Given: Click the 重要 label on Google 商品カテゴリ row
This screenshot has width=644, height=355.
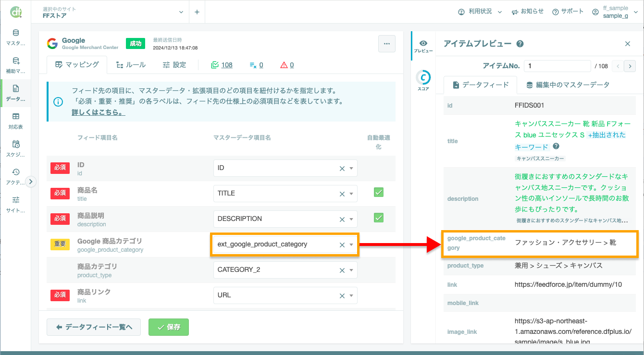Looking at the screenshot, I should point(60,244).
